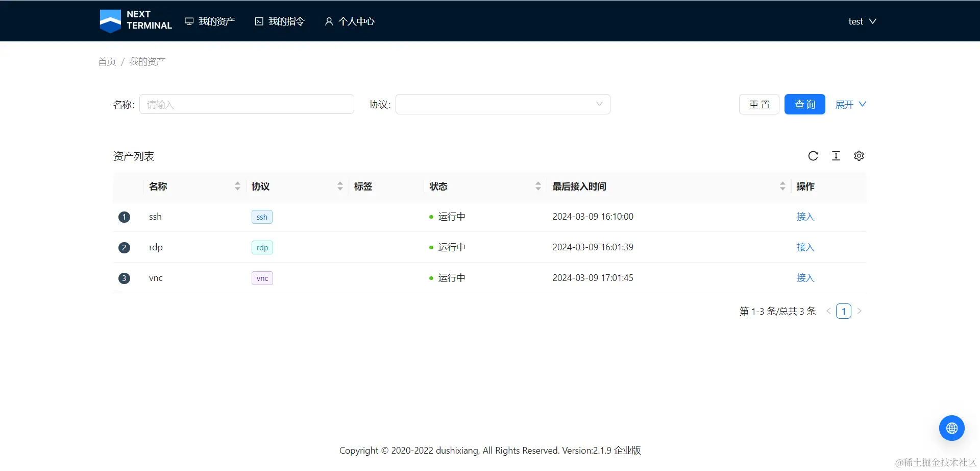Click 我的资产 breadcrumb
The width and height of the screenshot is (980, 471).
tap(148, 62)
